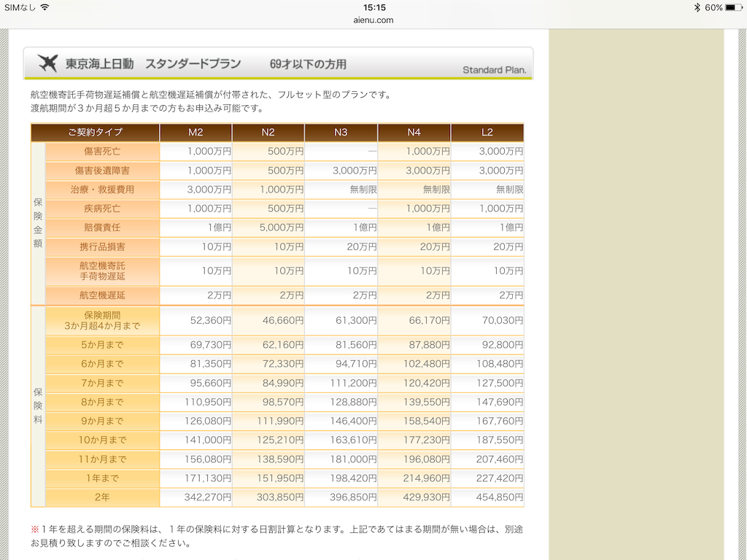Tap the 52,360円 premium cell
747x560 pixels.
196,321
